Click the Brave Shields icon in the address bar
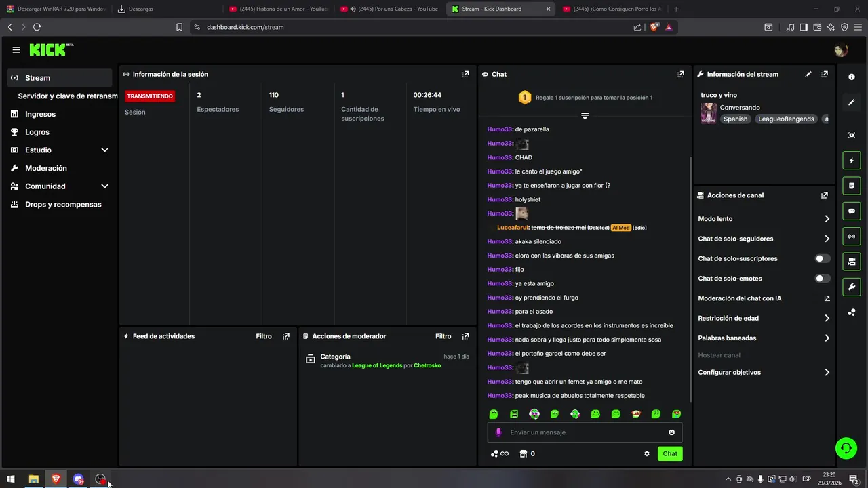 click(x=654, y=27)
